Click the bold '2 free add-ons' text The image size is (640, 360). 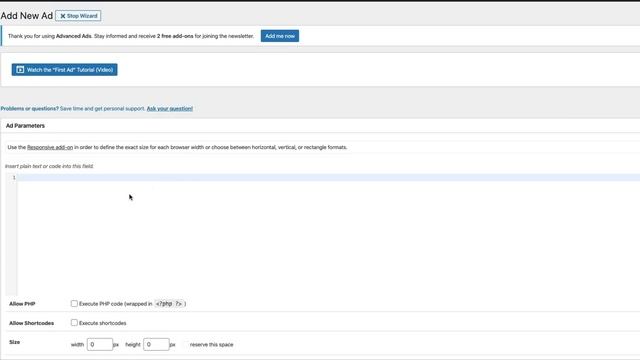[175, 36]
